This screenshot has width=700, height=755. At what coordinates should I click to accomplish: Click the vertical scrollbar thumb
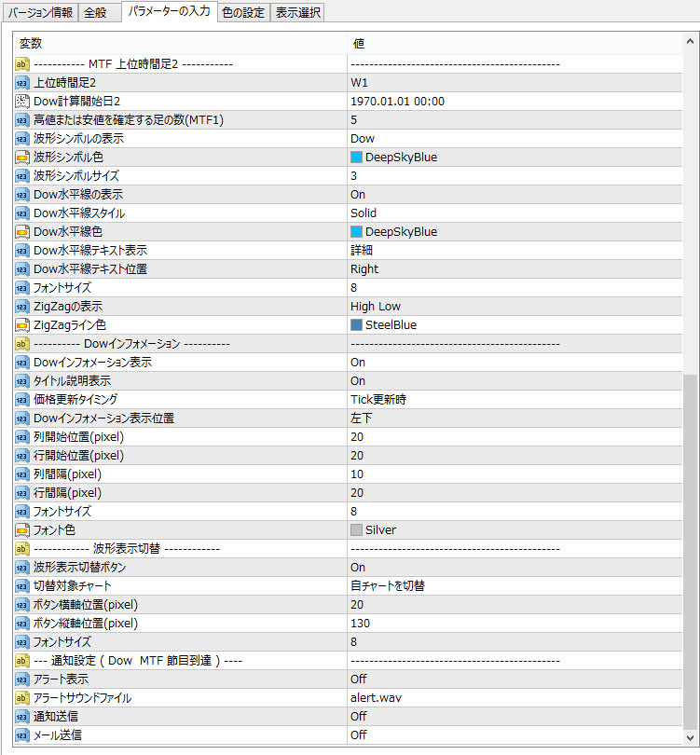tap(690, 552)
